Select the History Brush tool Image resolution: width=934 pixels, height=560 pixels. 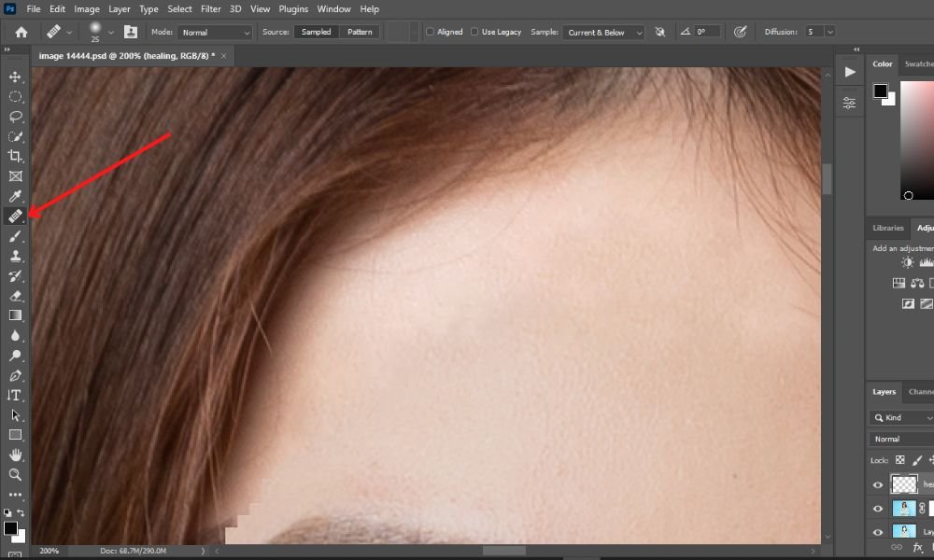tap(15, 276)
